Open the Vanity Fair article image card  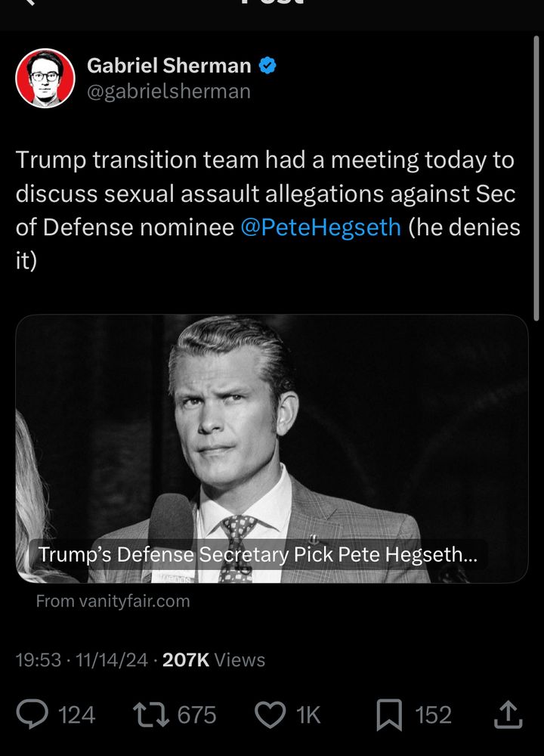point(272,448)
